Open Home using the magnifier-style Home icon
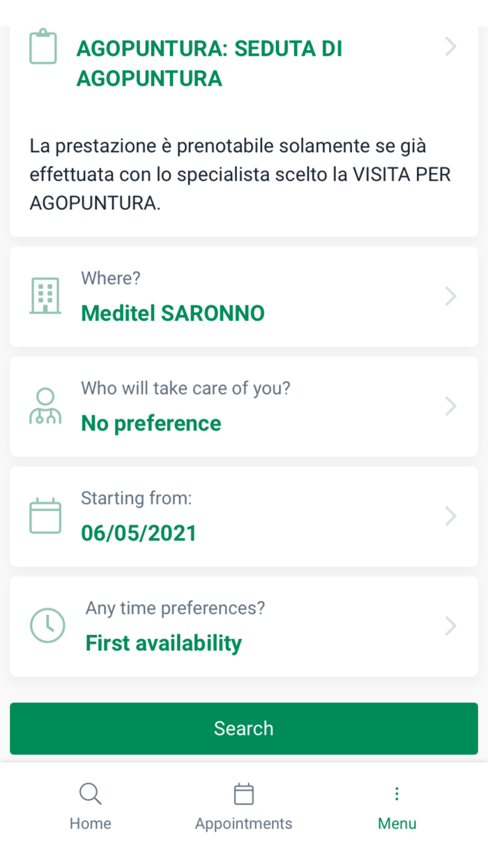The height and width of the screenshot is (868, 488). tap(90, 794)
